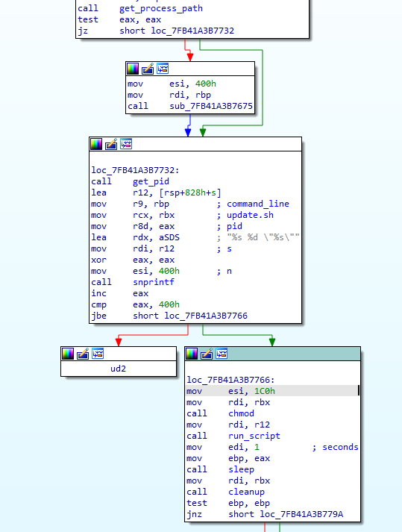Click the snprintf function name
This screenshot has width=402, height=532.
point(154,282)
